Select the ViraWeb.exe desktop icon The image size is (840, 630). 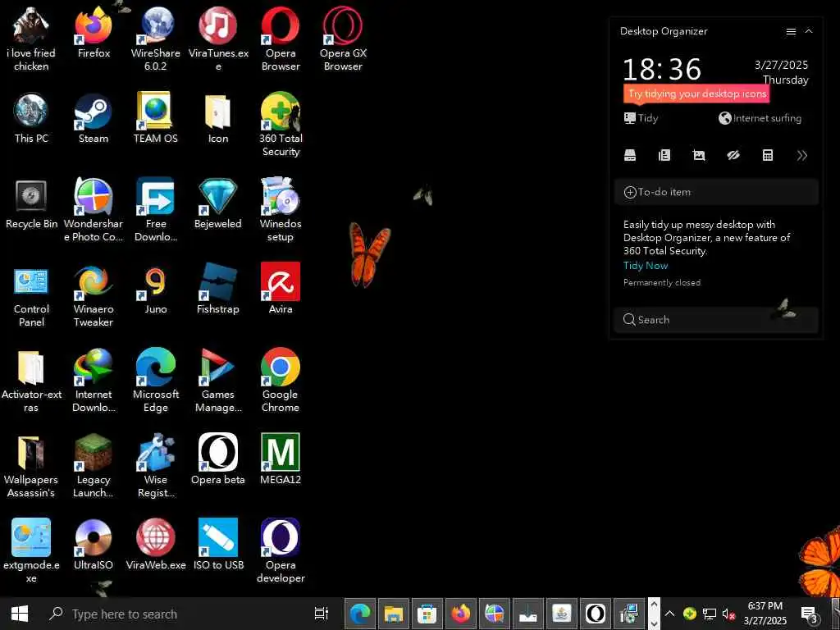tap(155, 545)
